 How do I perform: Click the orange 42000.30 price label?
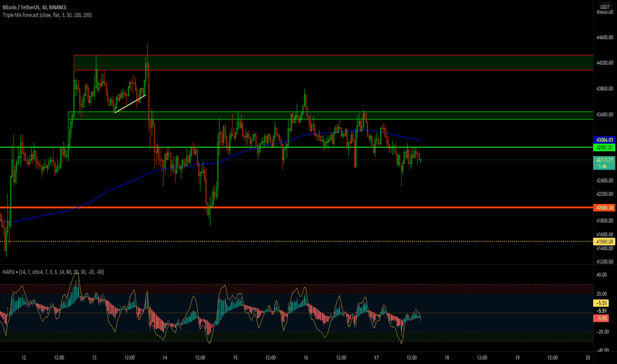604,207
